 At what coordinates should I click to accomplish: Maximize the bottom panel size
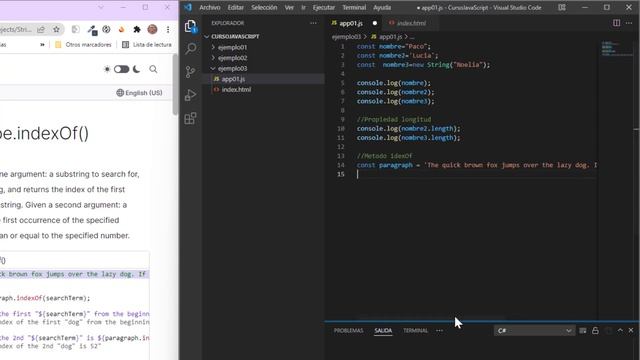(x=620, y=330)
